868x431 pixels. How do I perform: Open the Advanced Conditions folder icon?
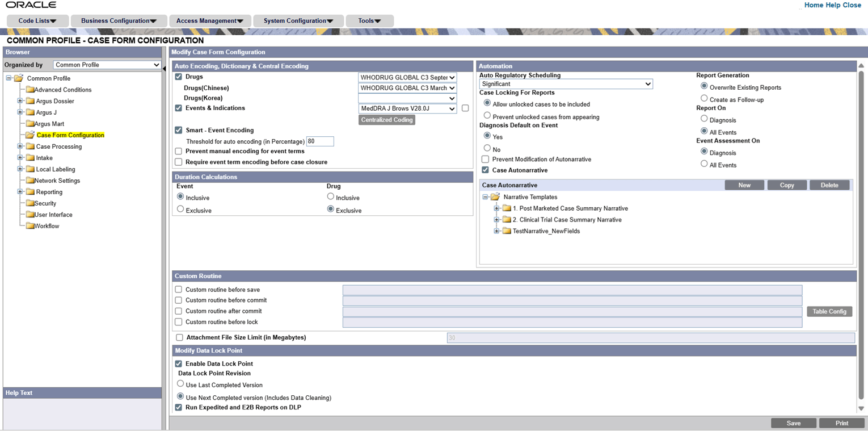31,89
